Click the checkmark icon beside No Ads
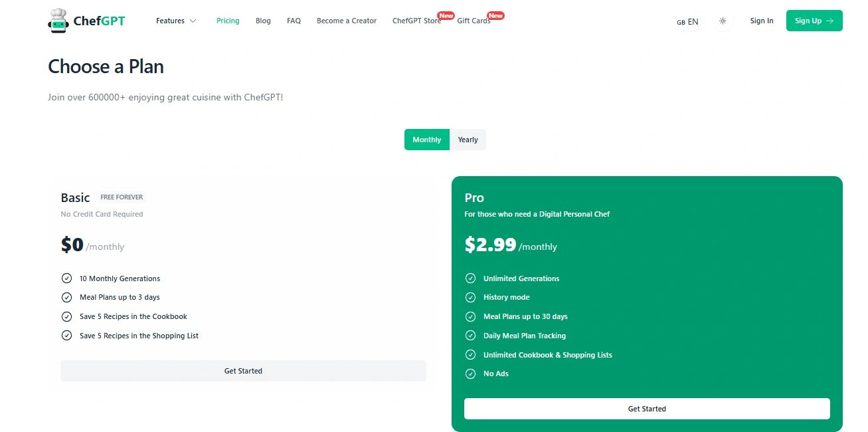The width and height of the screenshot is (868, 432). pos(470,374)
